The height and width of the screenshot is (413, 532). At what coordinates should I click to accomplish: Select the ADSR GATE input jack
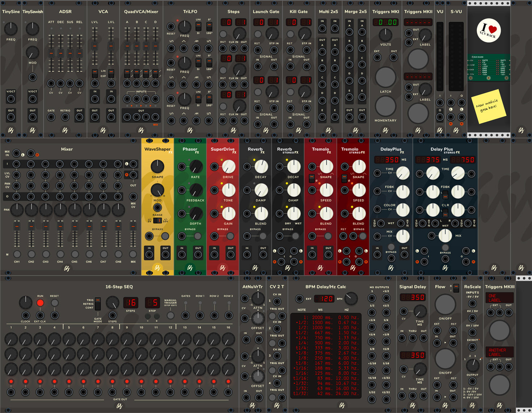click(51, 117)
